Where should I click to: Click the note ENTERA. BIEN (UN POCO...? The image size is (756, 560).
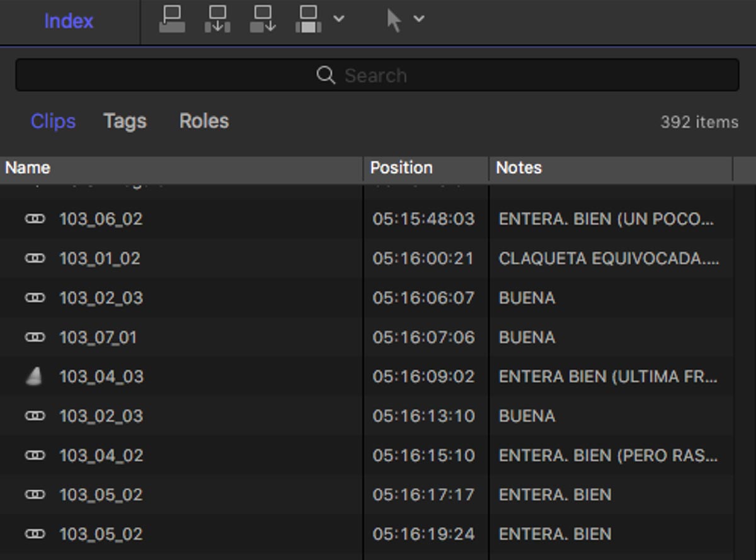[x=606, y=219]
